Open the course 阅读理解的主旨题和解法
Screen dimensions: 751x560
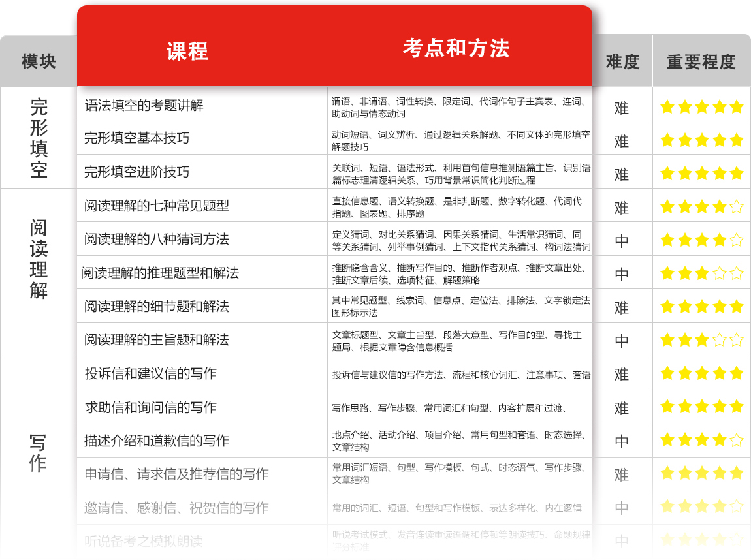pos(157,340)
